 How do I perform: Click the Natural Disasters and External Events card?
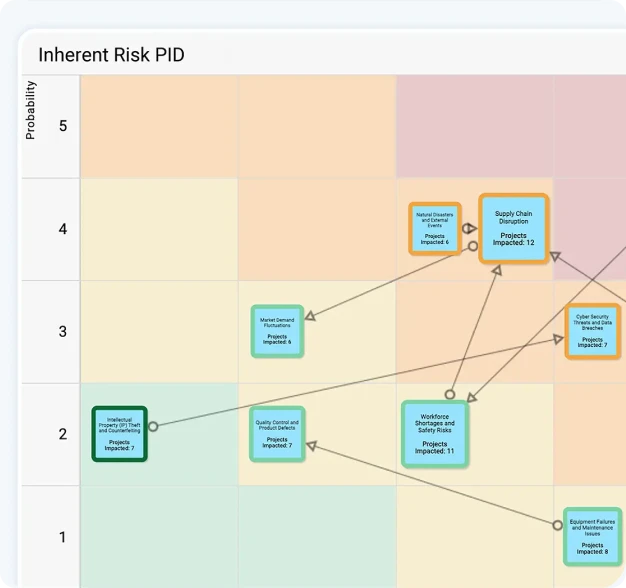tap(435, 228)
